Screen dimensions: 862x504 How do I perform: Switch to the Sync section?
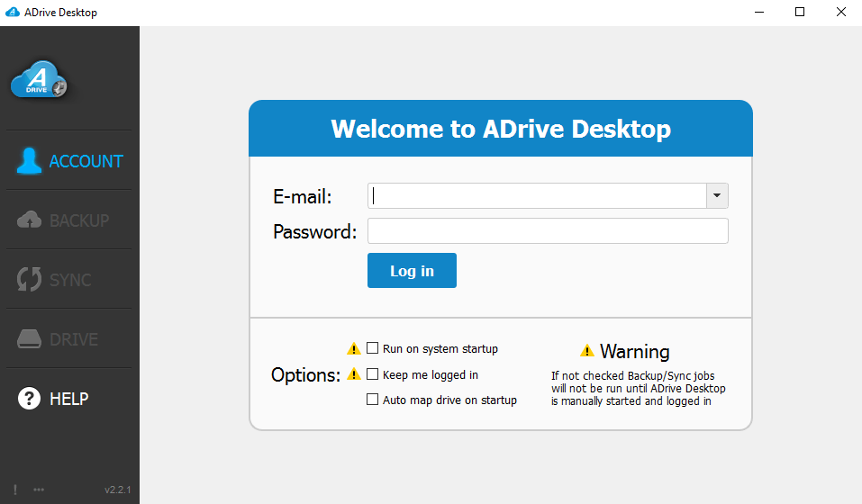pos(54,280)
